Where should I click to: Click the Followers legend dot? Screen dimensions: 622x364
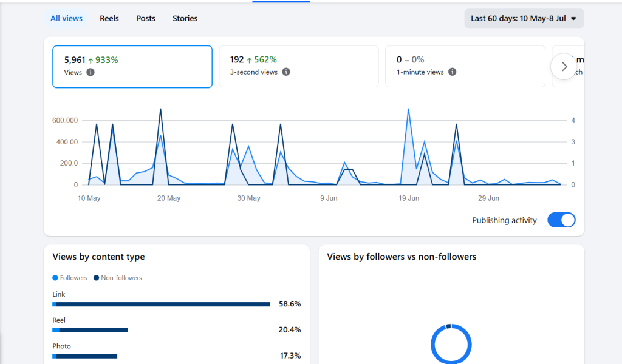tap(55, 278)
